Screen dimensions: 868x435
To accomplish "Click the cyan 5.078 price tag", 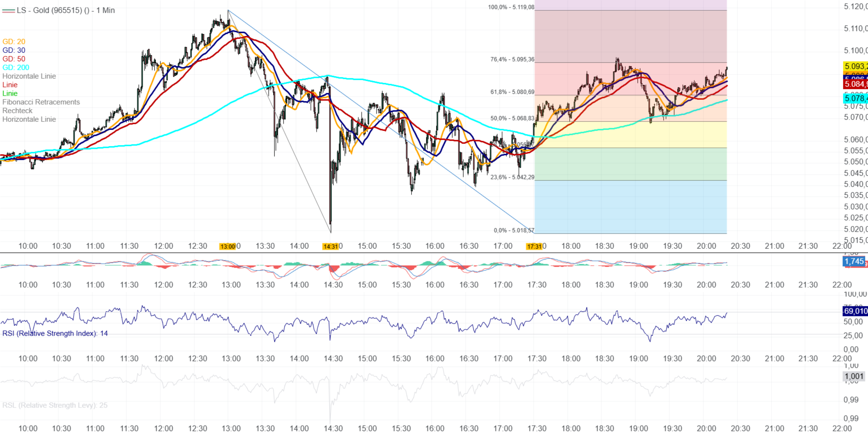I will (x=855, y=98).
